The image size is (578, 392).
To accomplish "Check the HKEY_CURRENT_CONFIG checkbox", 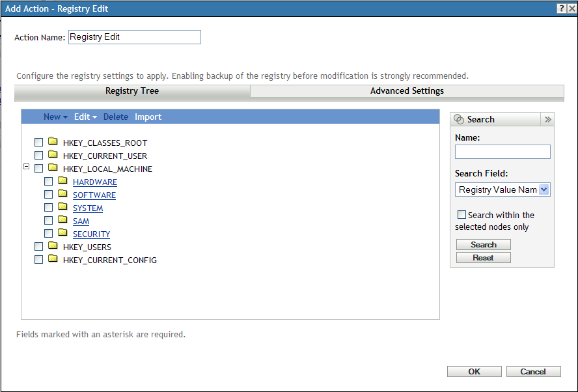I will (38, 260).
